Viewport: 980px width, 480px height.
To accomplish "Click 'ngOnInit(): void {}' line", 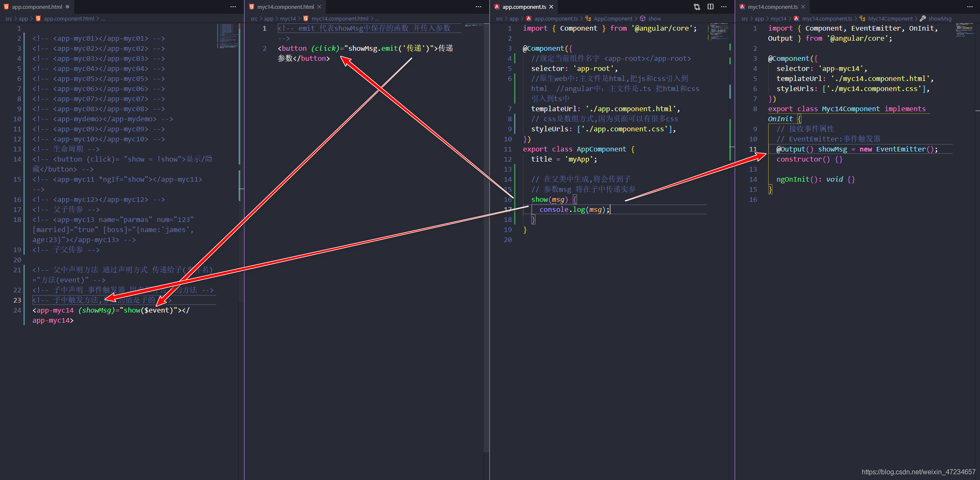I will click(x=816, y=179).
